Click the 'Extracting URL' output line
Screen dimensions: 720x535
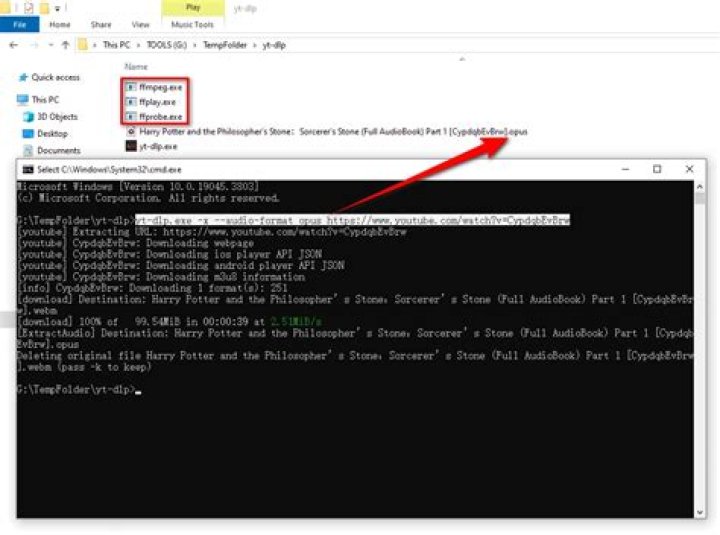click(212, 231)
